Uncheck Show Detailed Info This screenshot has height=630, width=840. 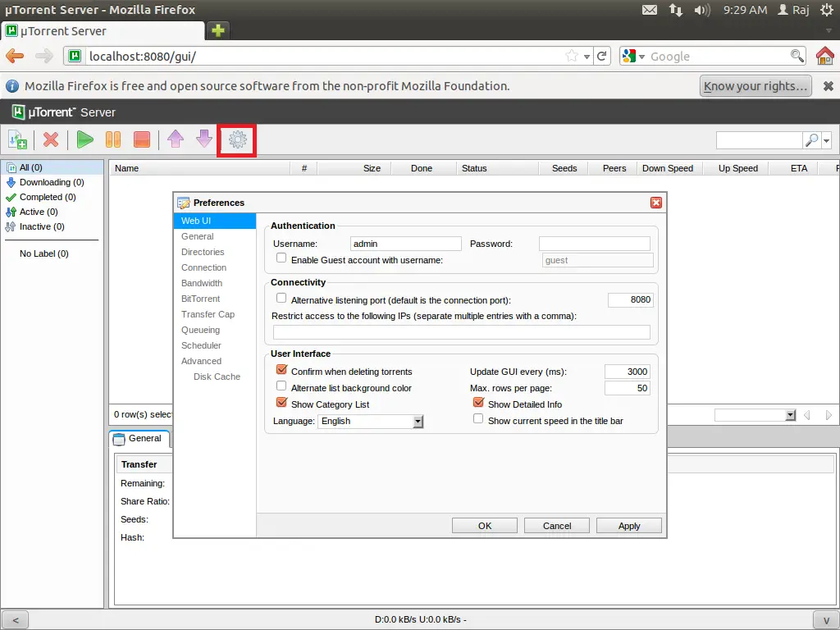(478, 402)
